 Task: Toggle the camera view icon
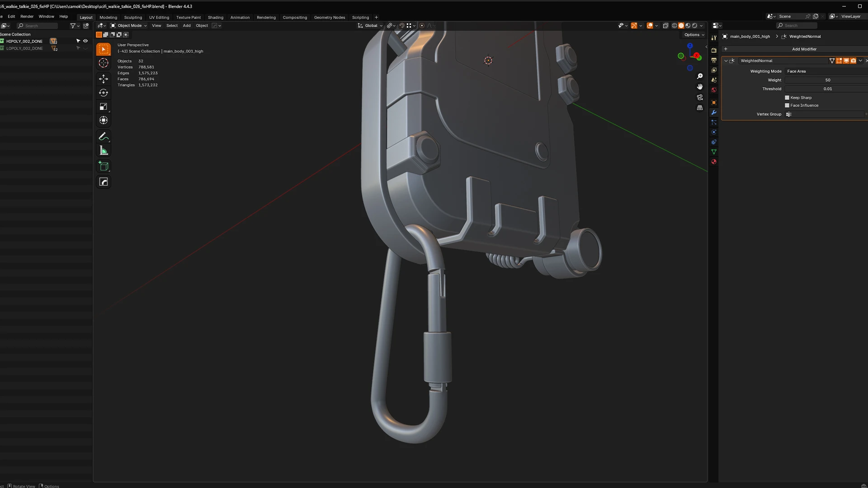pos(700,97)
